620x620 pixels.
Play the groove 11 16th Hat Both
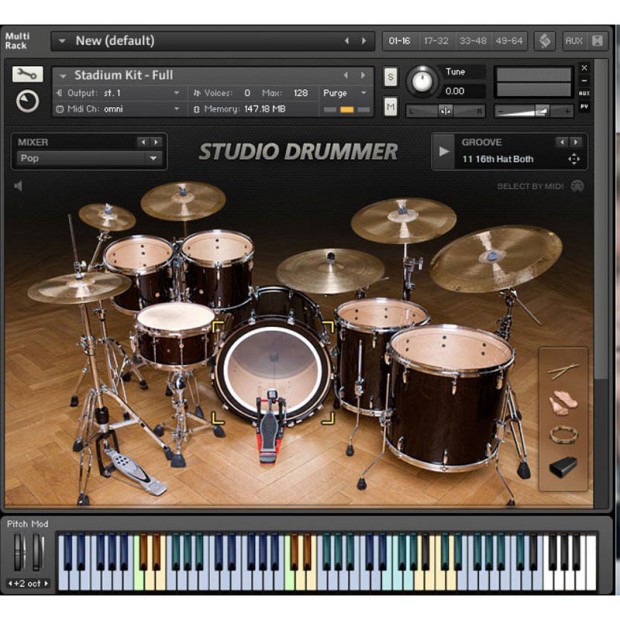tap(444, 151)
